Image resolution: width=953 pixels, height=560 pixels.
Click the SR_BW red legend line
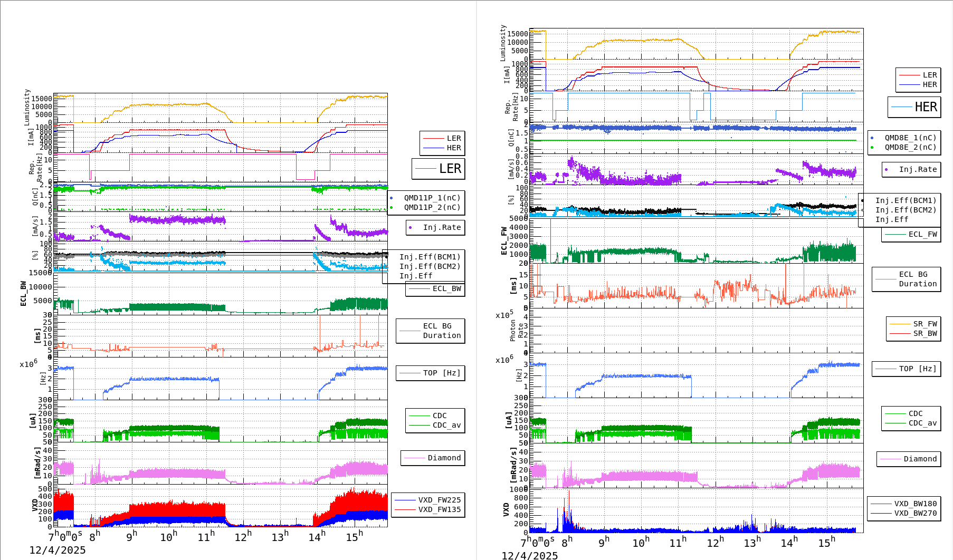(914, 333)
